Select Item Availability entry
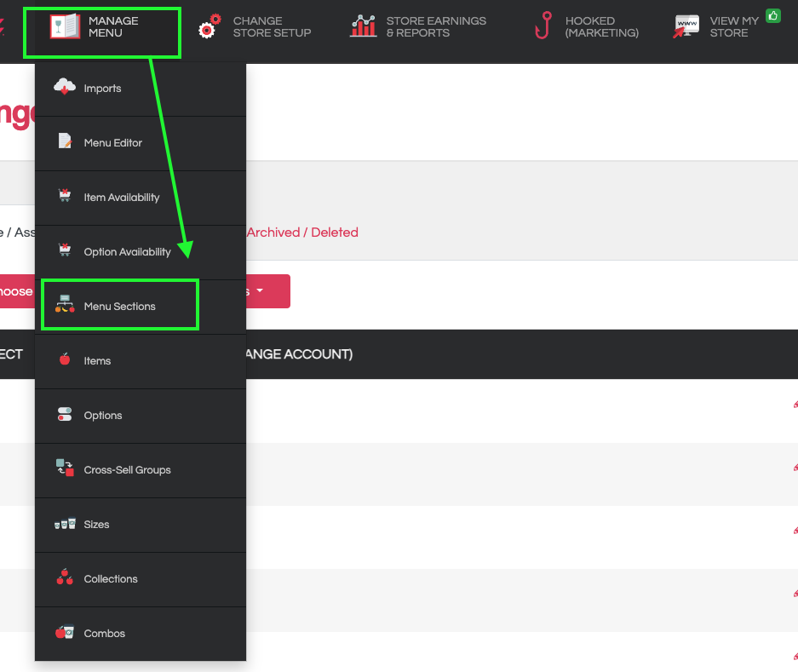This screenshot has height=672, width=798. pyautogui.click(x=141, y=198)
